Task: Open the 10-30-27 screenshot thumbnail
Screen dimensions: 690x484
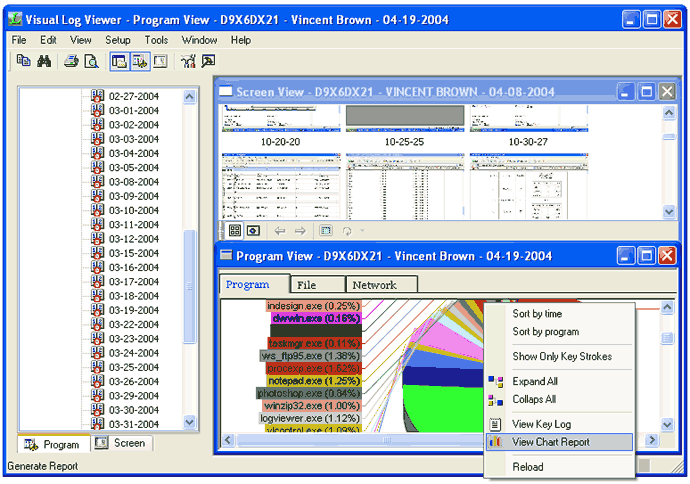Action: [529, 118]
